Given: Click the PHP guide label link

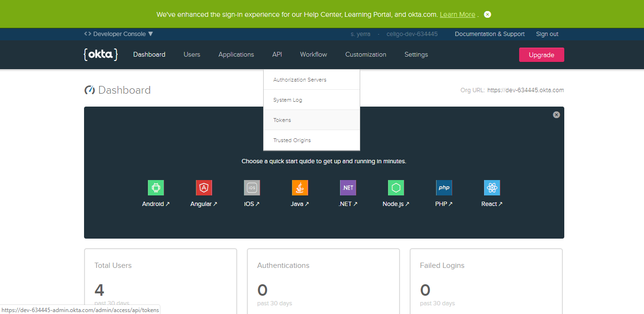Looking at the screenshot, I should point(444,204).
